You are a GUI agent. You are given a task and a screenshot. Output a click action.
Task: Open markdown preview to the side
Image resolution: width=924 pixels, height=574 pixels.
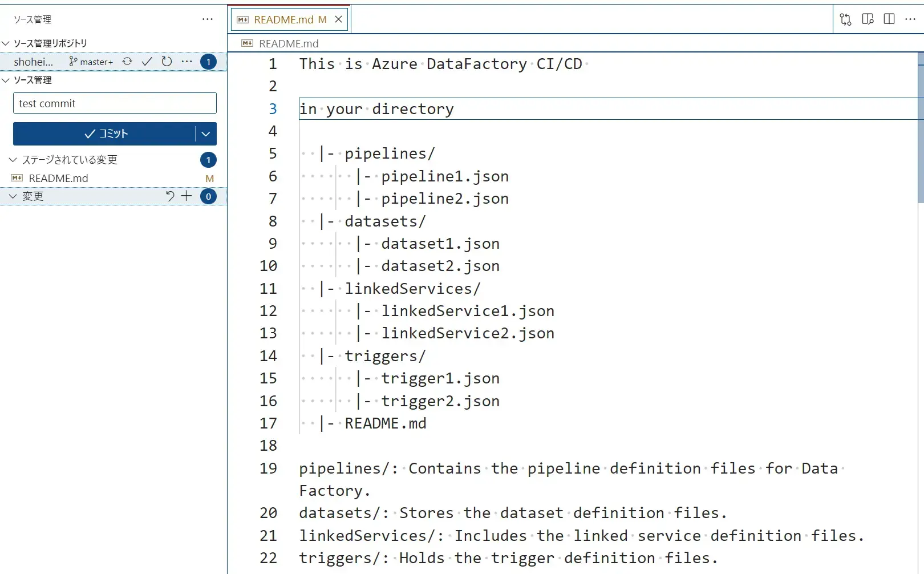click(868, 19)
